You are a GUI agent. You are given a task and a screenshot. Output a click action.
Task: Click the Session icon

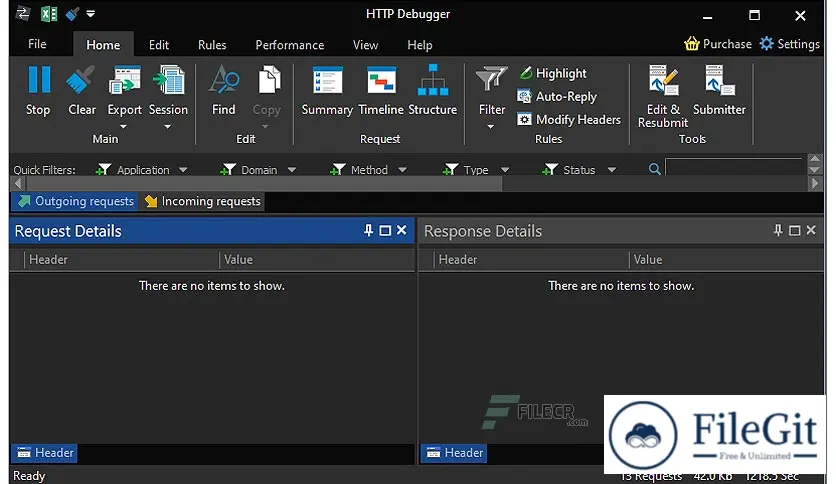point(168,80)
